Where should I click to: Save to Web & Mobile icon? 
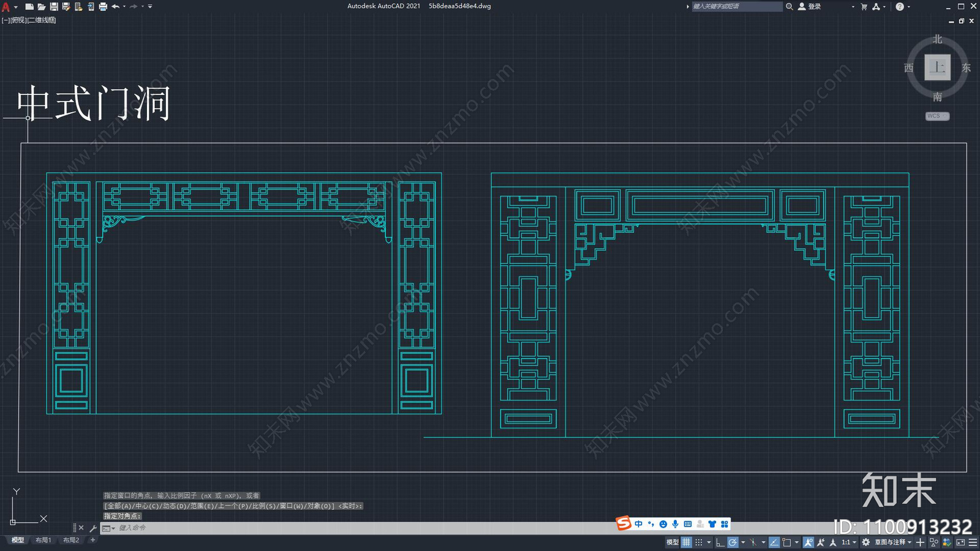91,7
